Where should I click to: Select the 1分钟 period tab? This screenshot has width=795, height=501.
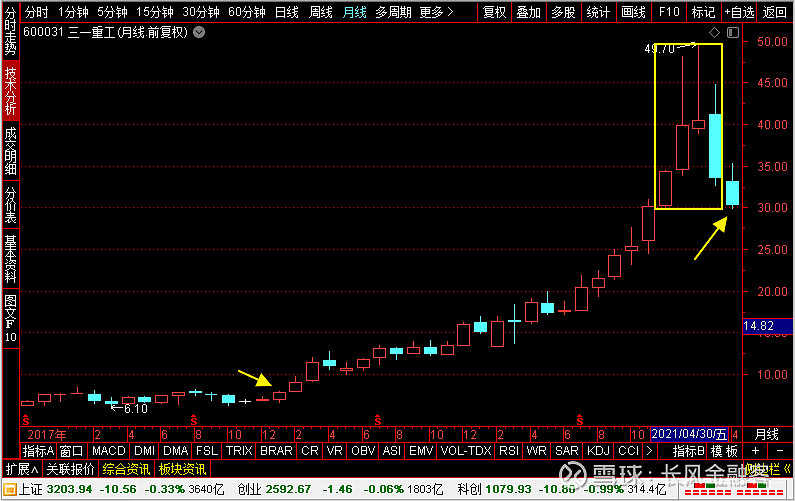(74, 12)
